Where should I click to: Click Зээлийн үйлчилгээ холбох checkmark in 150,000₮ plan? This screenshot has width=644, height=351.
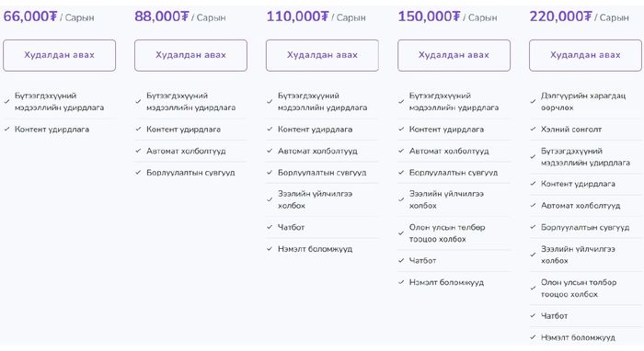401,199
